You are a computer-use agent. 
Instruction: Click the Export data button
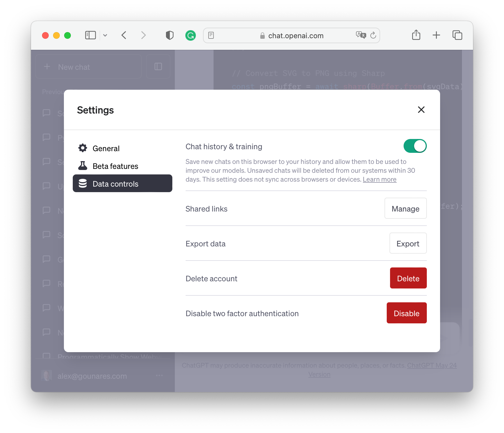(408, 243)
